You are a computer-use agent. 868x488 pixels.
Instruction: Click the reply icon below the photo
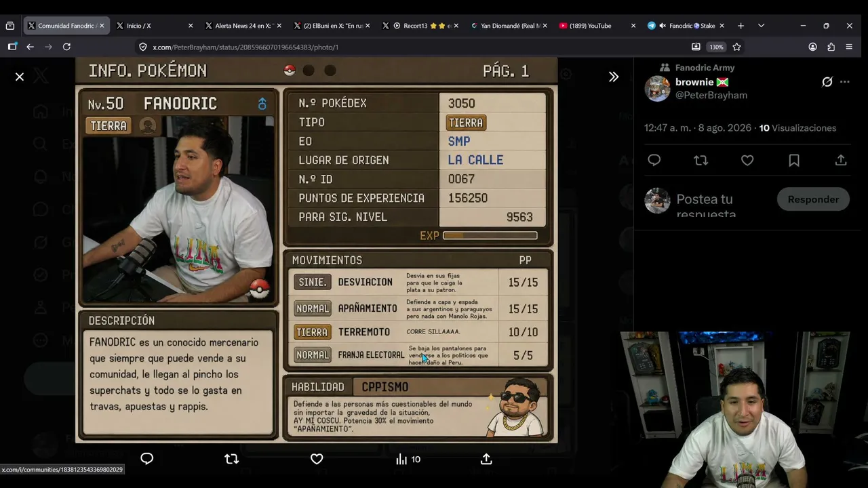pyautogui.click(x=147, y=459)
